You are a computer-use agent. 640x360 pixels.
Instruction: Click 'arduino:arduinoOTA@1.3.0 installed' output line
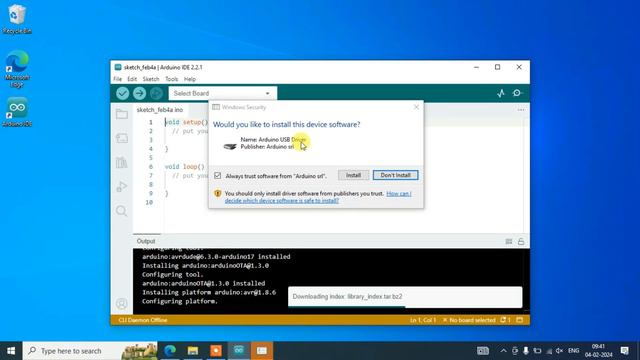tap(204, 283)
